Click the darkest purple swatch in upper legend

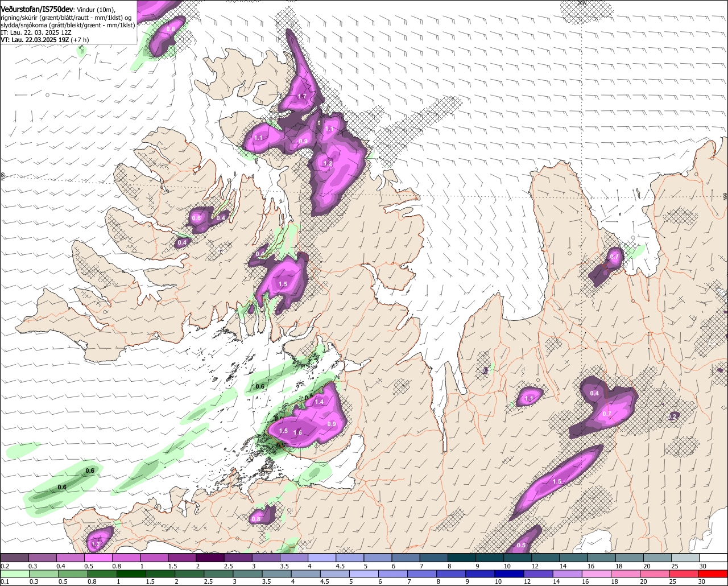(x=210, y=558)
